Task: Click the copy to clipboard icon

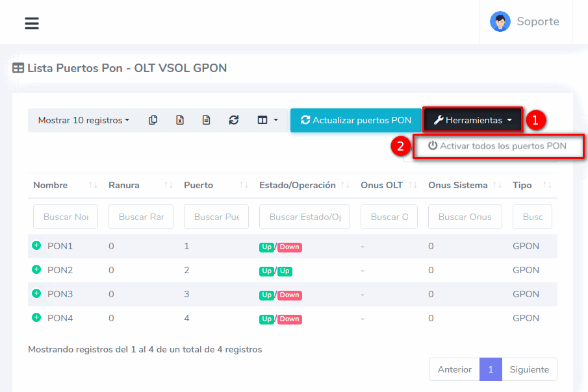Action: tap(153, 120)
